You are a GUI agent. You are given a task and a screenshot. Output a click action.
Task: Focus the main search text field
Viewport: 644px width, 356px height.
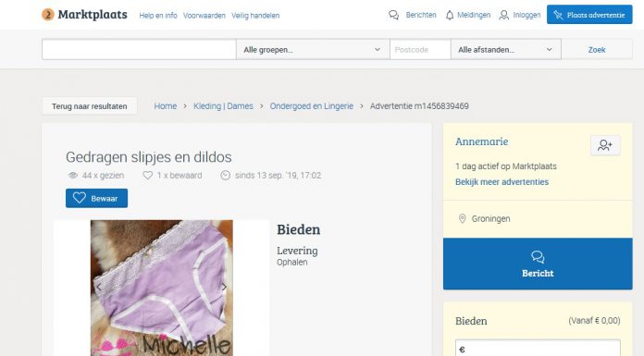139,50
